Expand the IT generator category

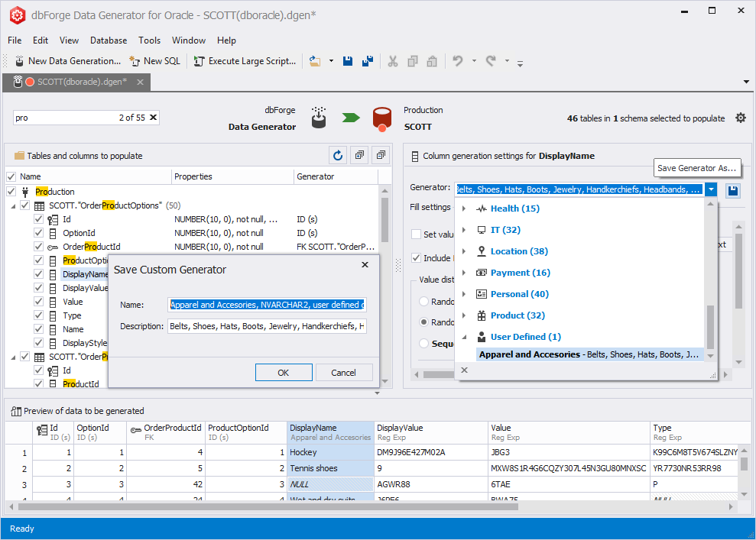click(464, 230)
